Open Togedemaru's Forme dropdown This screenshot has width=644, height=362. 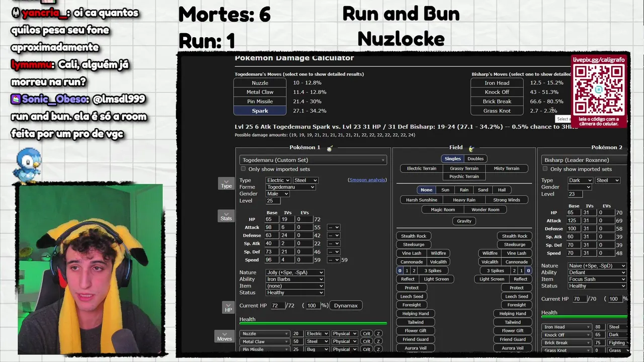coord(291,187)
